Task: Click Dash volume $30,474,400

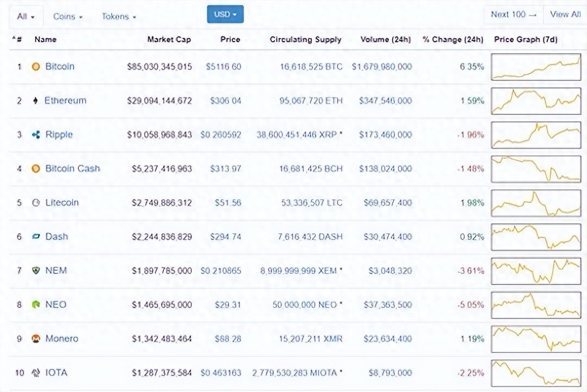Action: click(388, 237)
